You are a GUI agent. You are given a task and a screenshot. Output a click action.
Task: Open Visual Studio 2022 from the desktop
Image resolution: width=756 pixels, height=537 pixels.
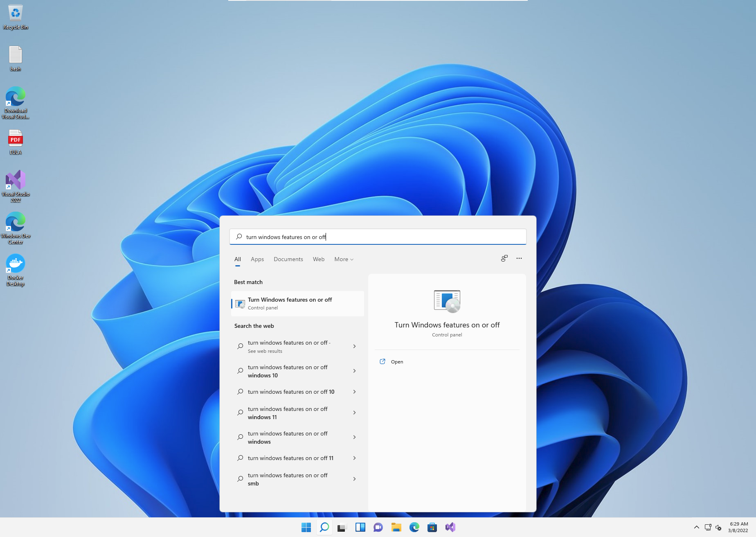(15, 179)
